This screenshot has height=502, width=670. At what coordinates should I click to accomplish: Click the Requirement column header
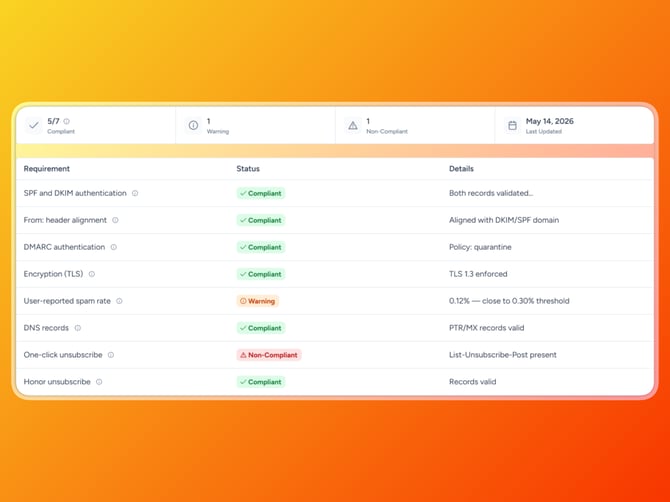coord(47,169)
